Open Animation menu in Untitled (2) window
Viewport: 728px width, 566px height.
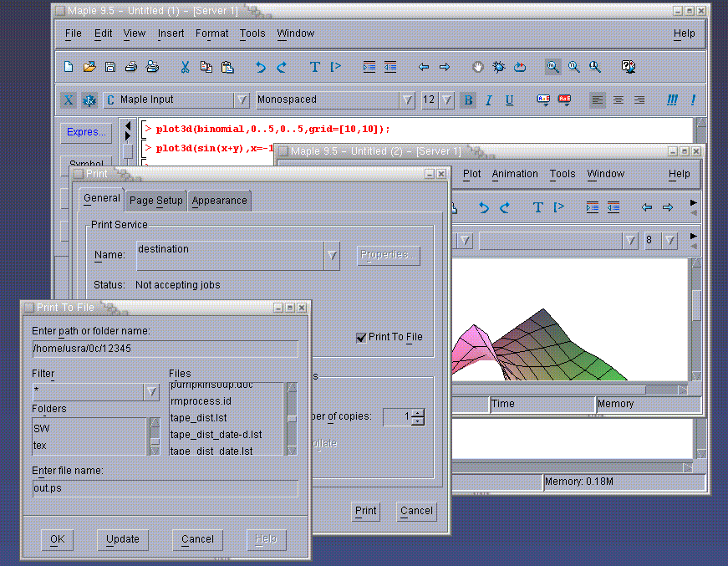pos(514,174)
